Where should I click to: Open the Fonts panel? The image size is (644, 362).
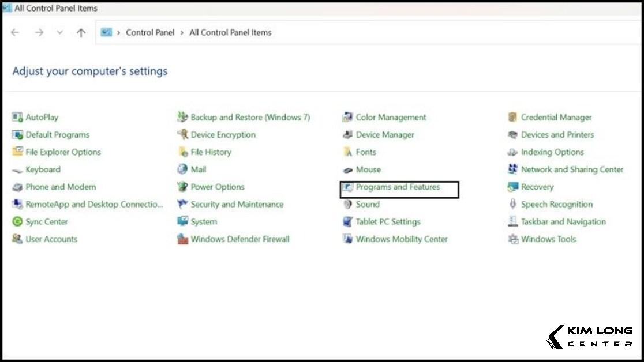pos(366,152)
